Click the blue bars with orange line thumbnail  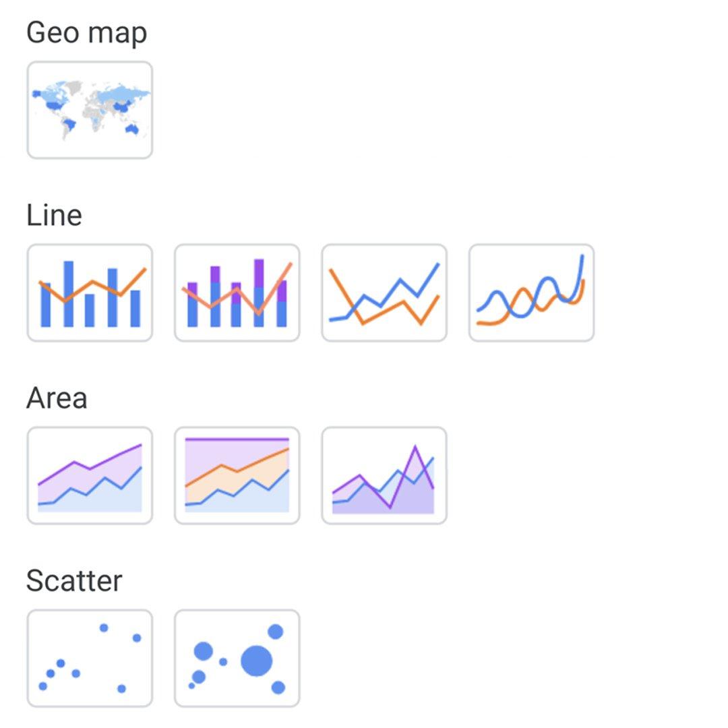tap(90, 293)
